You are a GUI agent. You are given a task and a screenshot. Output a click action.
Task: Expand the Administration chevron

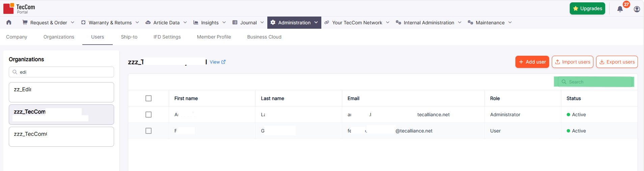tap(316, 22)
